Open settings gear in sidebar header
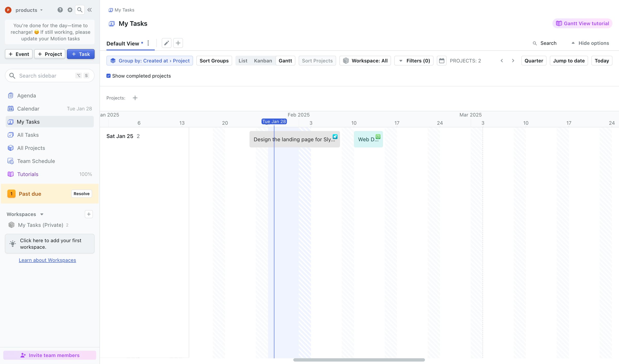This screenshot has width=619, height=364. click(x=70, y=10)
